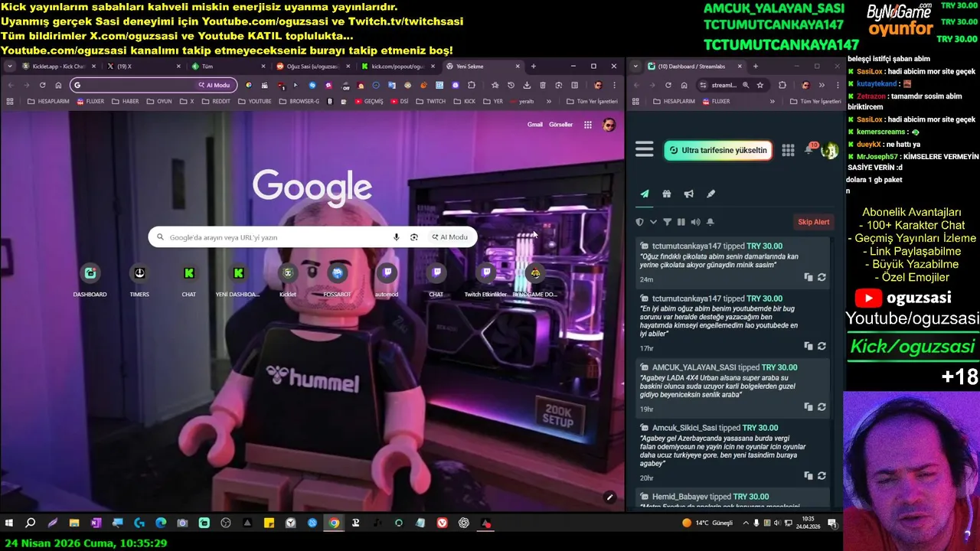Open HESAPLARIM bookmark folder in left window
Viewport: 980px width, 551px height.
tap(48, 101)
